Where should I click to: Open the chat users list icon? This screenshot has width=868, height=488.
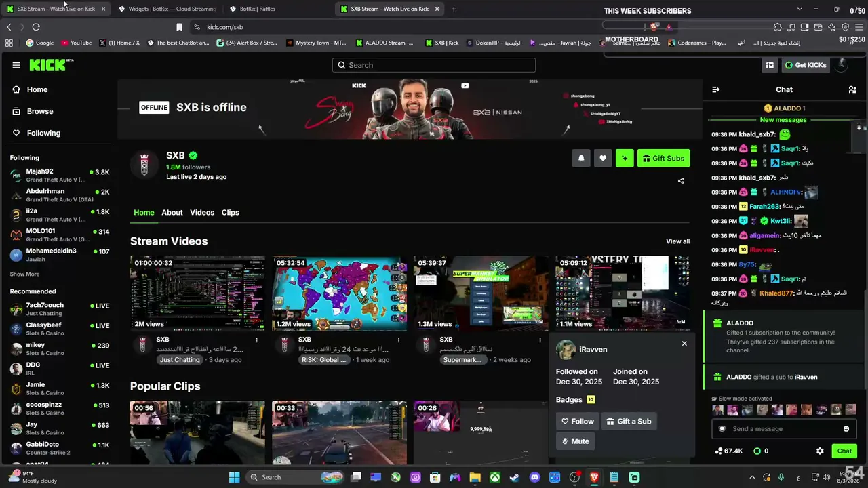[852, 89]
